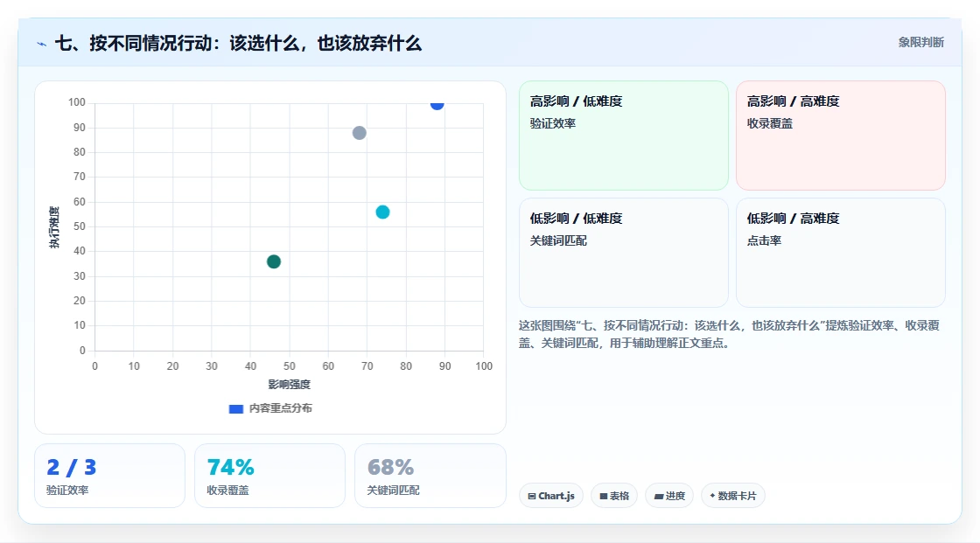Viewport: 980px width, 543px height.
Task: Select the cyan scatter data point
Action: point(382,212)
